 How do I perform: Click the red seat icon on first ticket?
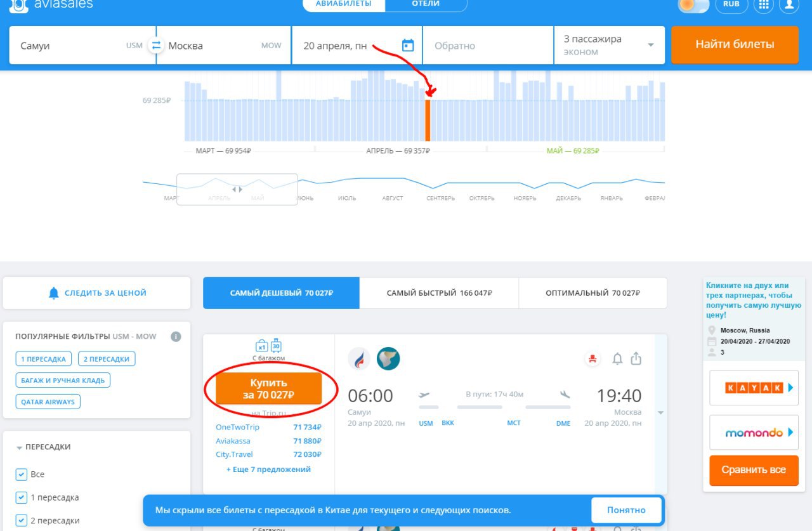coord(593,359)
